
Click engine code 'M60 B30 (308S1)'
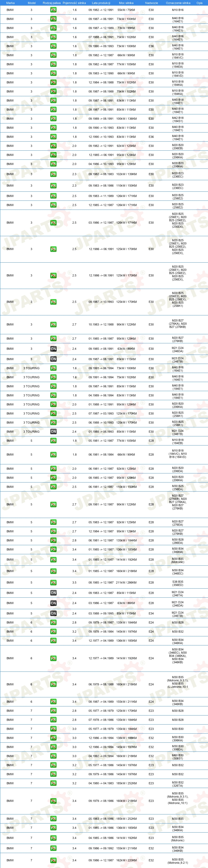(178, 757)
